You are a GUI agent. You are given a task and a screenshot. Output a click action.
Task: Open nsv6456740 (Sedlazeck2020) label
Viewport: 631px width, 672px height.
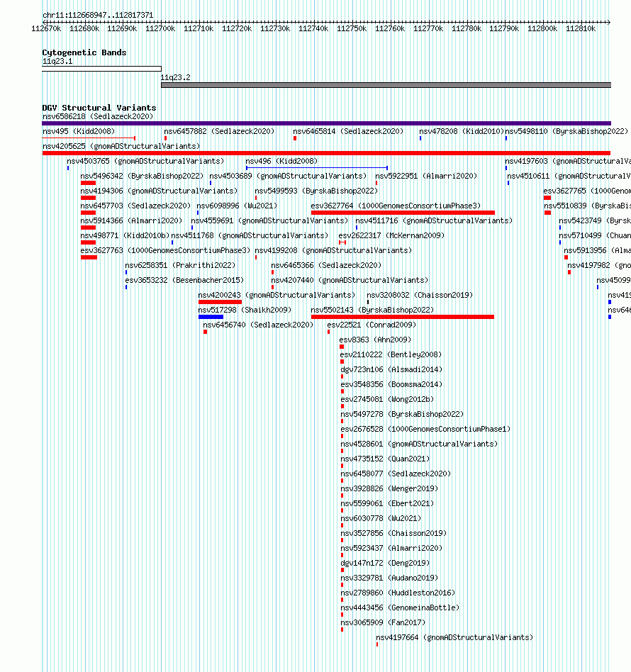258,325
